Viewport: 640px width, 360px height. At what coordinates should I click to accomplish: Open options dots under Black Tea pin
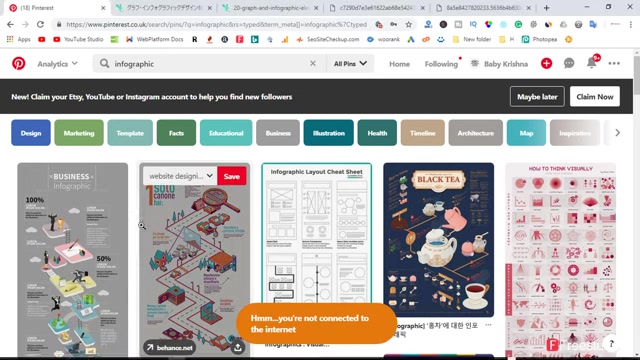click(488, 325)
